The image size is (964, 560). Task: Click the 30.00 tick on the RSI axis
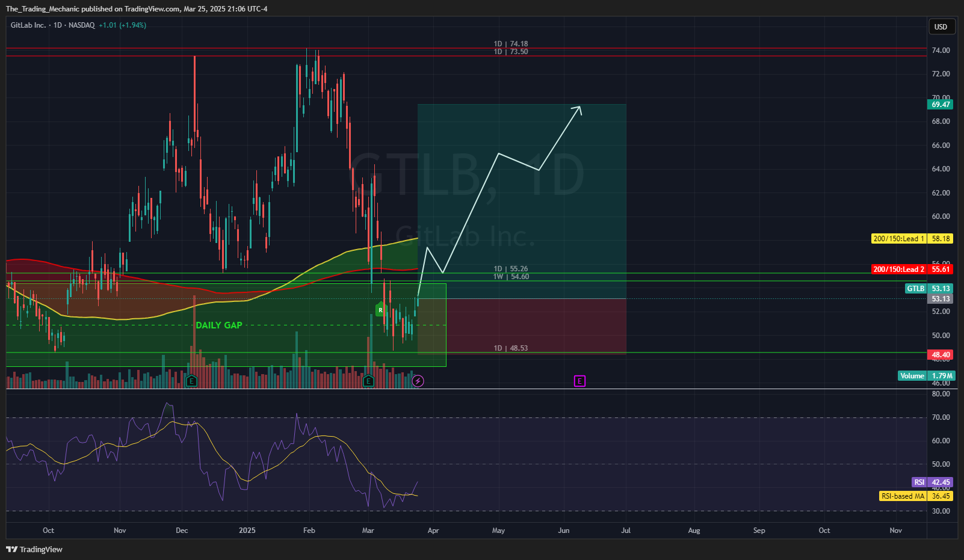(941, 511)
